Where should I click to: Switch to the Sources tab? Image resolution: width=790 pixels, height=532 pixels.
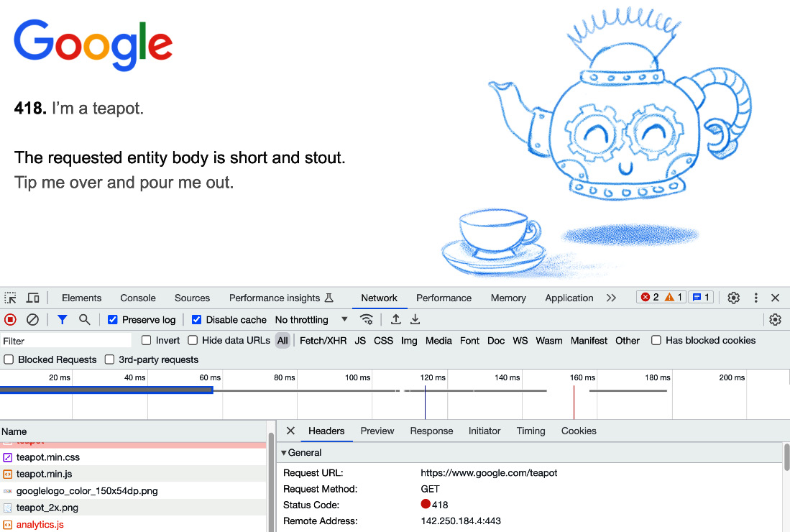click(192, 298)
